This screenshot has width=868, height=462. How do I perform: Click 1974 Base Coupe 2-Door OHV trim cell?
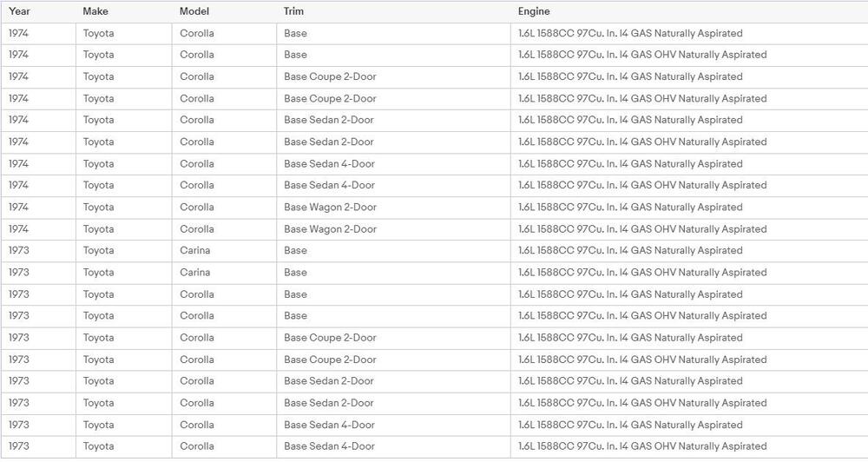tap(393, 99)
